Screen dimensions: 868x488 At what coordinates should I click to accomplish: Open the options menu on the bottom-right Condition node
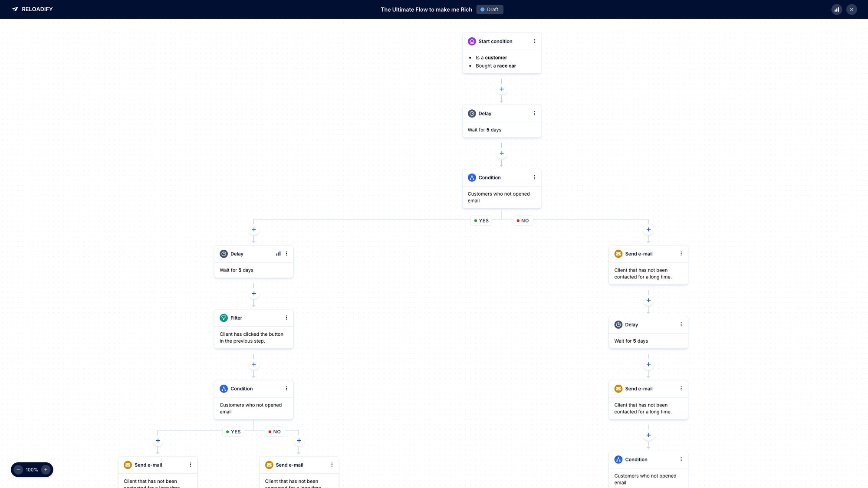[x=681, y=459]
